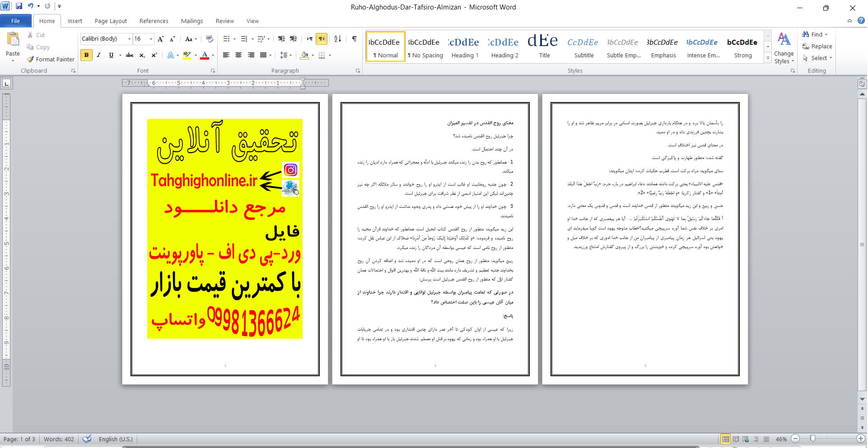Viewport: 868px width, 448px height.
Task: Click Find in Editing group
Action: 815,34
